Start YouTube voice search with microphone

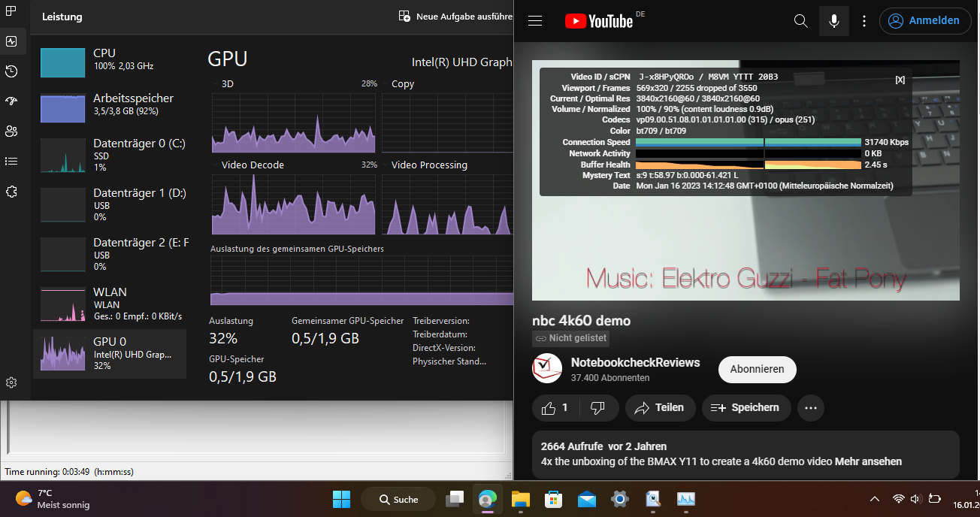(833, 21)
